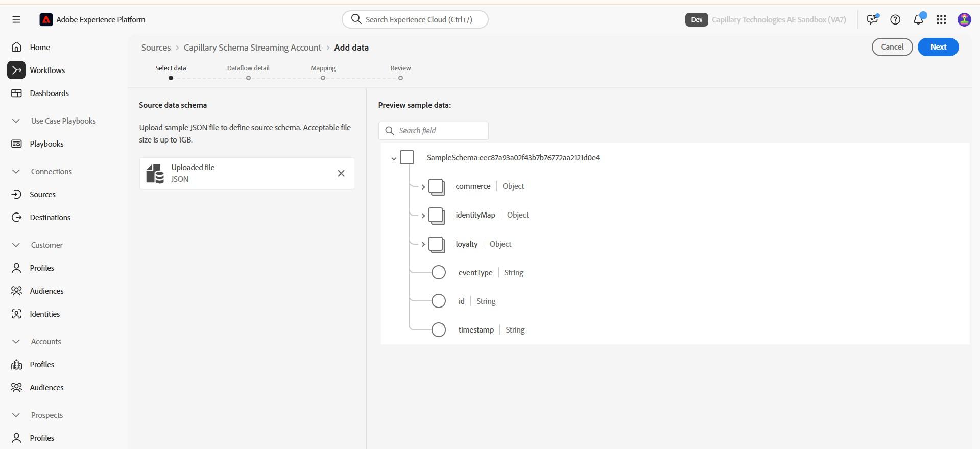Follow Capillary Schema Streaming Account breadcrumb

point(252,48)
